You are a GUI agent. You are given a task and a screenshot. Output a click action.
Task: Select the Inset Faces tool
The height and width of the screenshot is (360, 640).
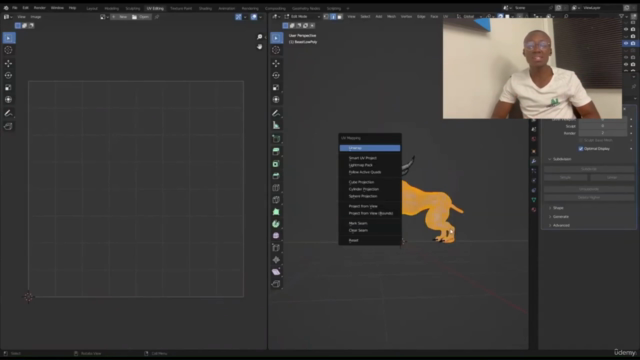[x=276, y=164]
